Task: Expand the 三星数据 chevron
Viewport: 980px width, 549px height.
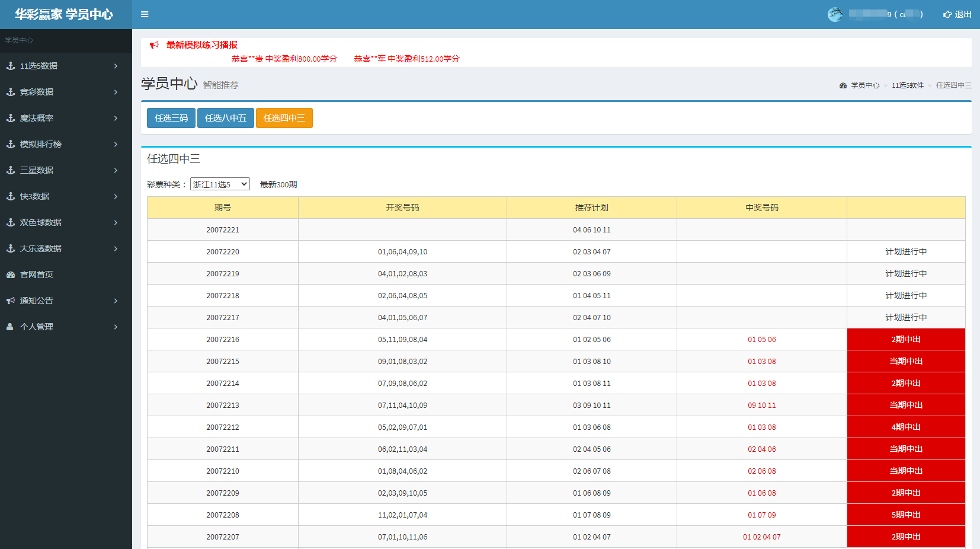Action: click(116, 170)
